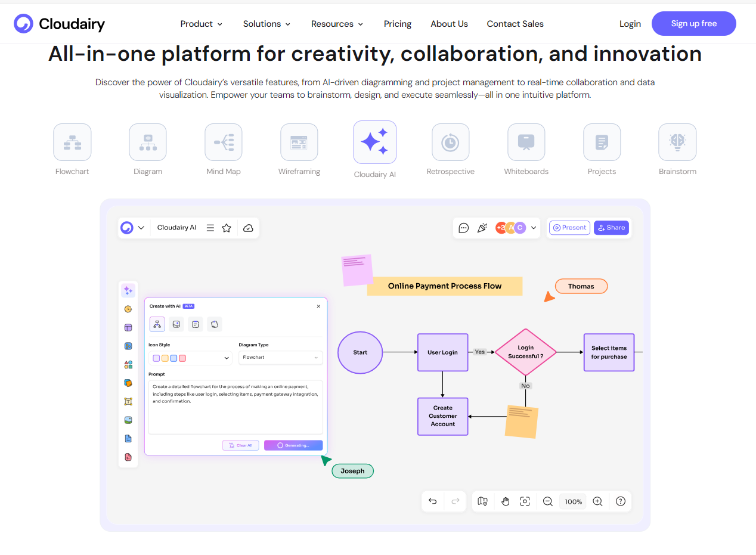The width and height of the screenshot is (756, 555).
Task: Click the Sign up free button
Action: click(x=694, y=24)
